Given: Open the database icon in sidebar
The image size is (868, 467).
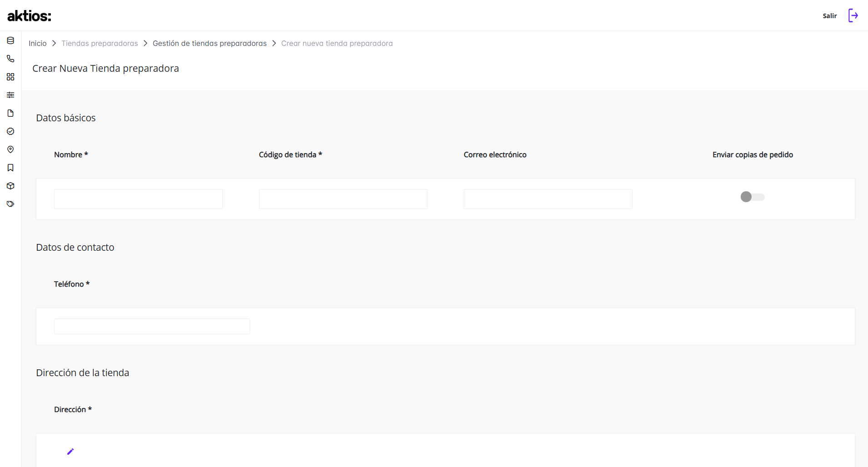Looking at the screenshot, I should tap(10, 40).
